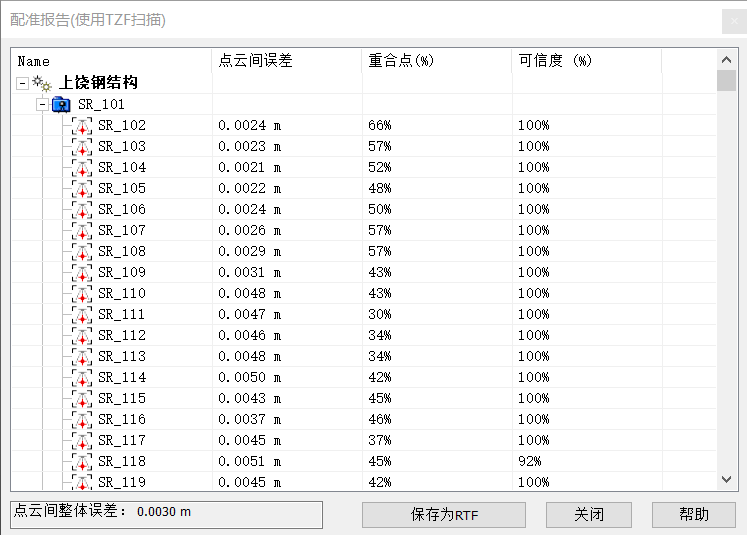
Task: Click the 0.0051 m error value of SR_118
Action: coord(250,461)
